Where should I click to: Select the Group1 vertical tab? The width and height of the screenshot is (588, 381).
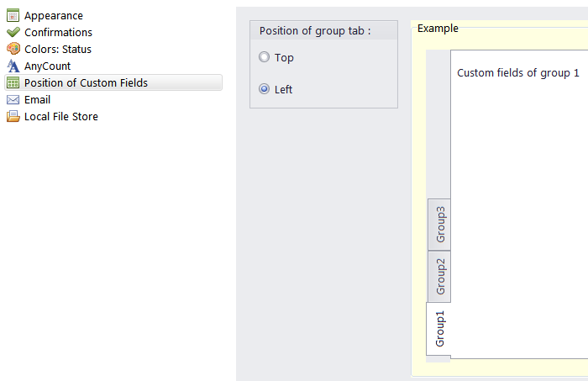click(x=438, y=329)
